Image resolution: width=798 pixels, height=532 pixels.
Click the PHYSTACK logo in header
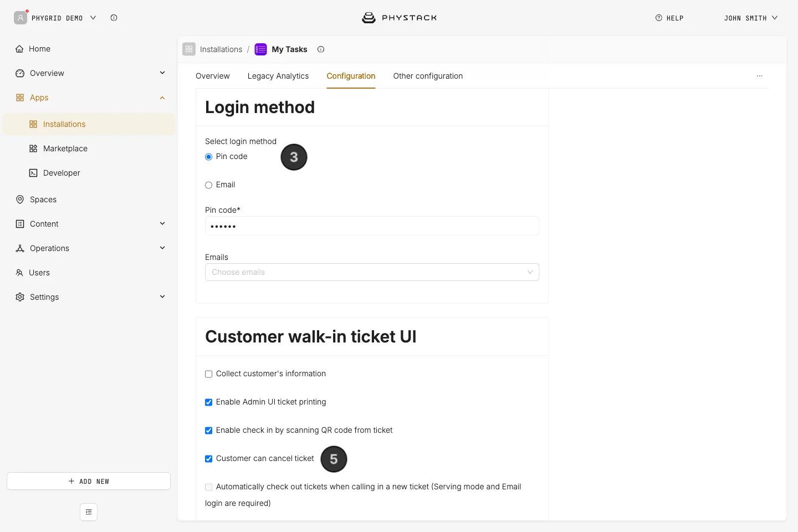point(399,18)
